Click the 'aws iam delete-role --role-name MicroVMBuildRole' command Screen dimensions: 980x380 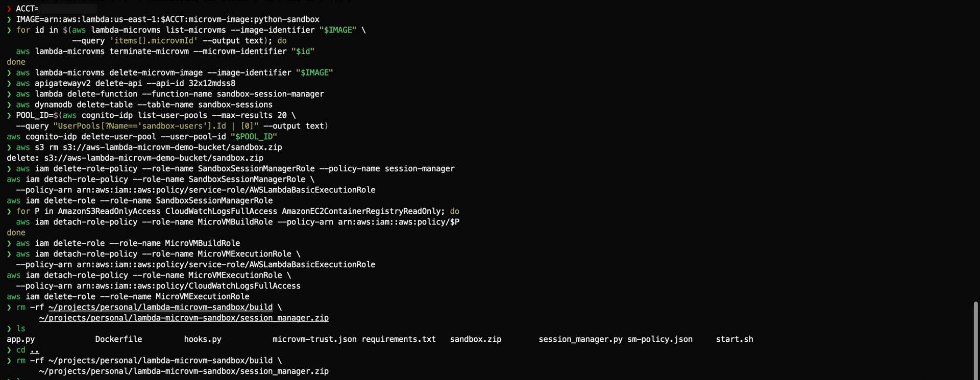point(128,243)
